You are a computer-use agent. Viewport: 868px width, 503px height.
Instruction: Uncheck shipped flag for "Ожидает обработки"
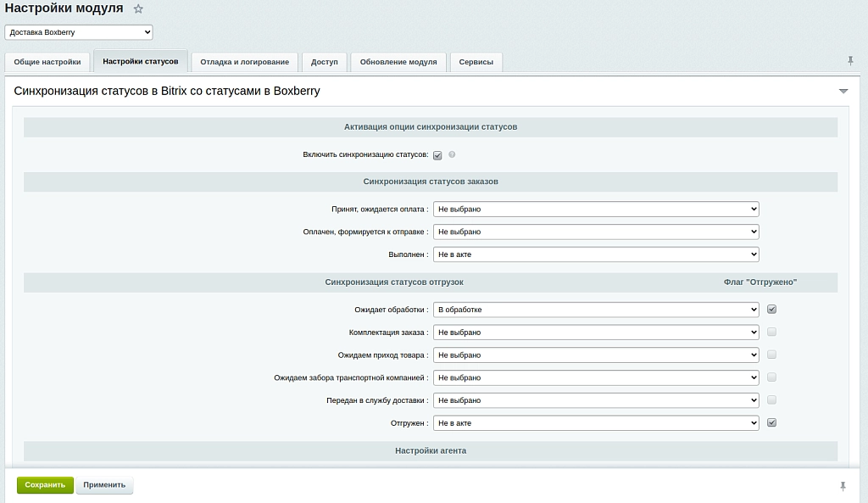(771, 309)
